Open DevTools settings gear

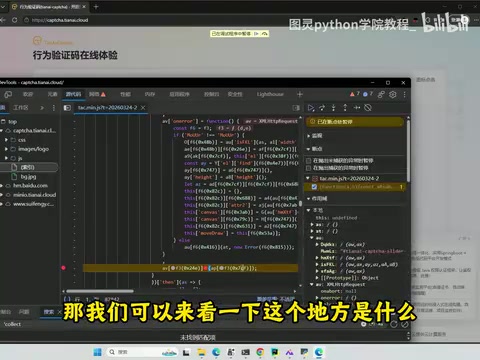point(393,95)
